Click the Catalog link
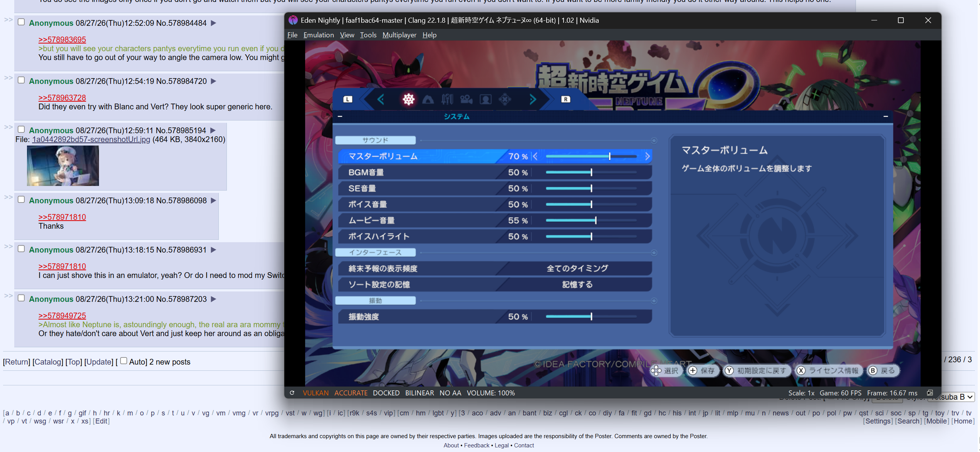The height and width of the screenshot is (452, 980). point(48,362)
